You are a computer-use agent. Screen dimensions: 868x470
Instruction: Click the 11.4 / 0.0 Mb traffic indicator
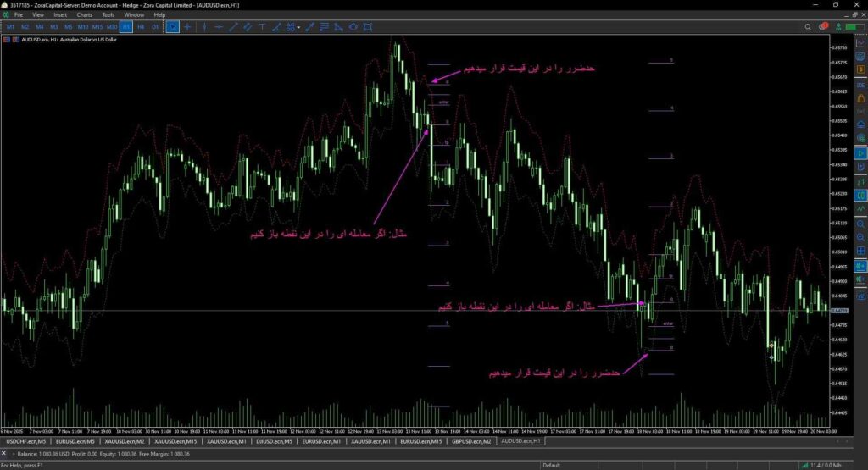[826, 466]
